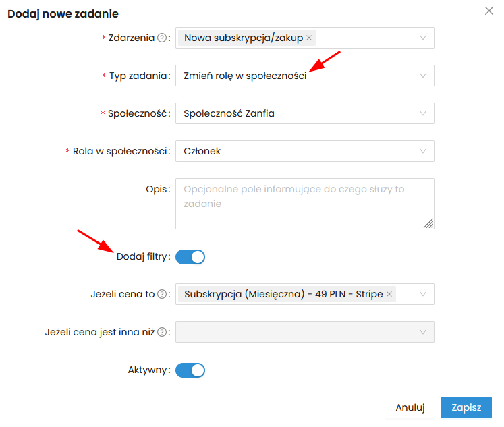Image resolution: width=504 pixels, height=427 pixels.
Task: Disable the 'Aktywny' switch
Action: click(190, 370)
